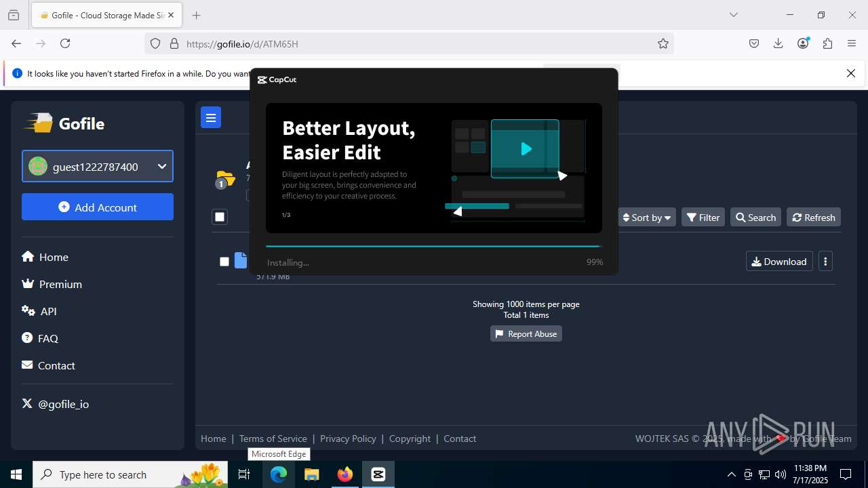Open the Firefox extensions puzzle icon
868x488 pixels.
pyautogui.click(x=827, y=43)
